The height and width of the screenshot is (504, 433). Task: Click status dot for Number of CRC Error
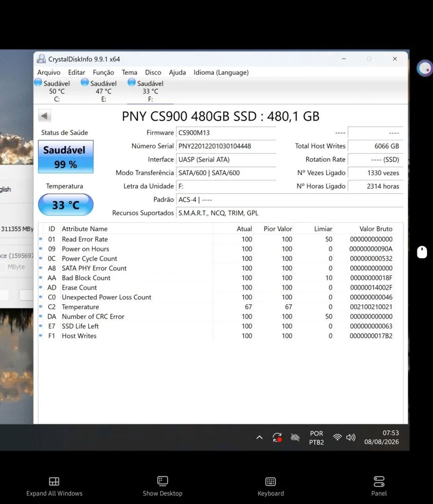(x=41, y=316)
